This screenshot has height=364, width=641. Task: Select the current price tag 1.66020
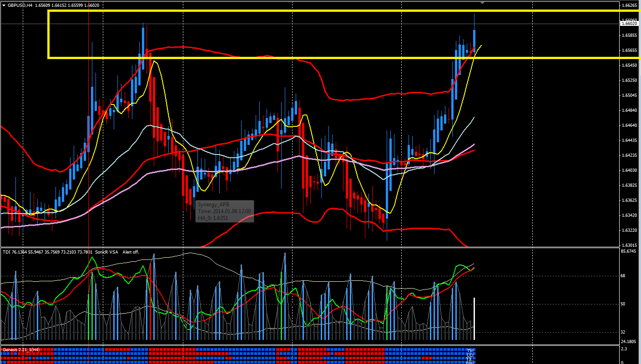pos(629,23)
